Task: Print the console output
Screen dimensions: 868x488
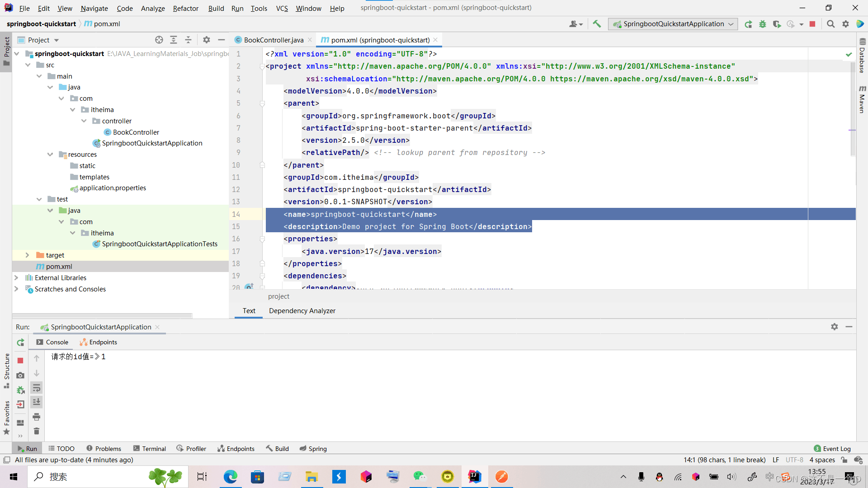Action: 37,417
